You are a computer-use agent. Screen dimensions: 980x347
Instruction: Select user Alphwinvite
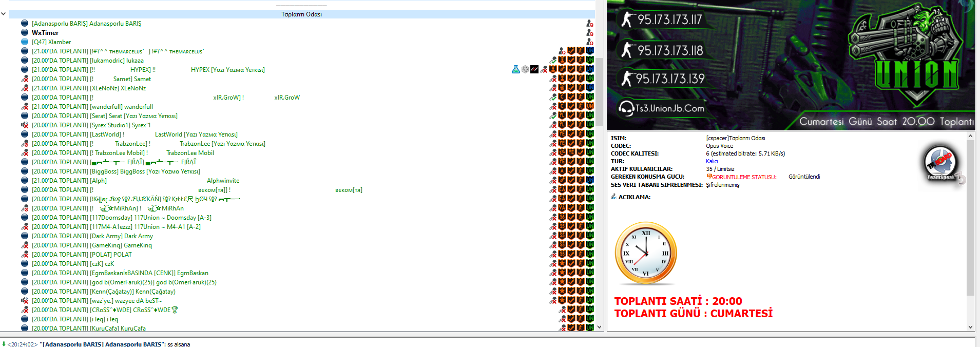point(136,181)
